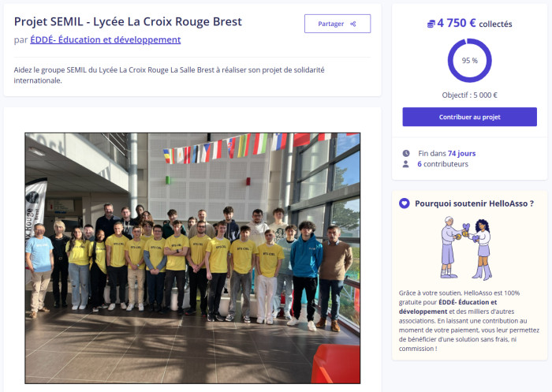552x392 pixels.
Task: Open ÉDDÉ- Éducation et développement link
Action: click(x=105, y=39)
